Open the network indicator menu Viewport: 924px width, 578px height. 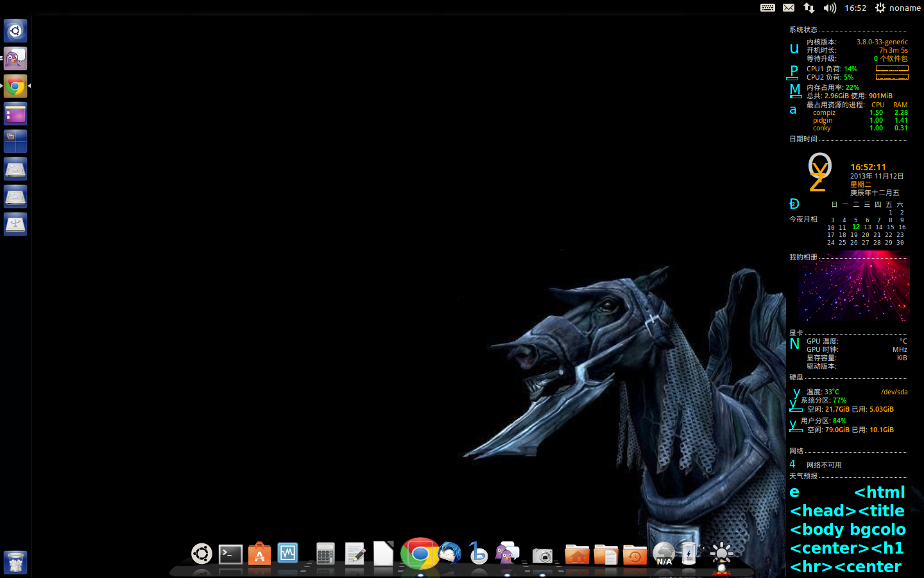pos(809,8)
